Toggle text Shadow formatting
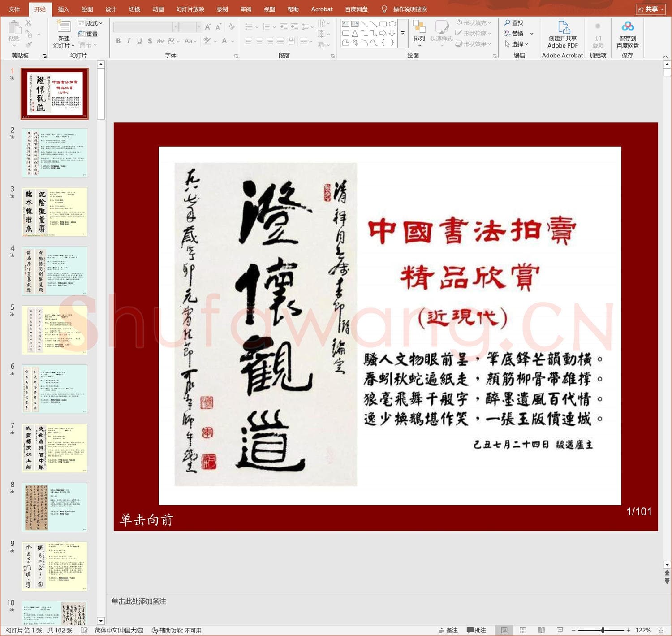The image size is (672, 636). 150,41
